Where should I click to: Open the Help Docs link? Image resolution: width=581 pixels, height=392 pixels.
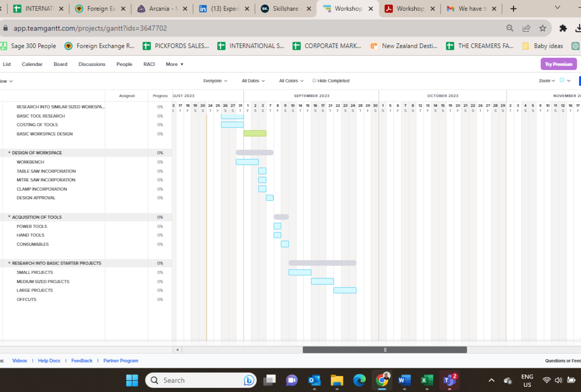pyautogui.click(x=49, y=361)
